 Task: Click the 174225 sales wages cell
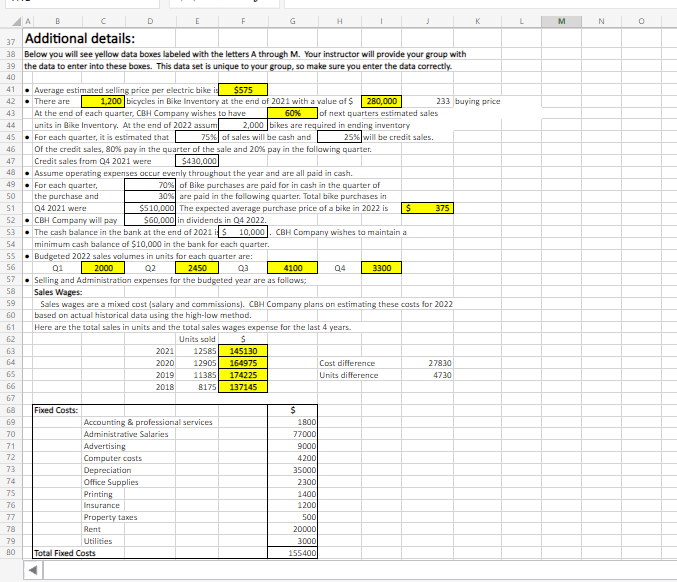point(243,375)
